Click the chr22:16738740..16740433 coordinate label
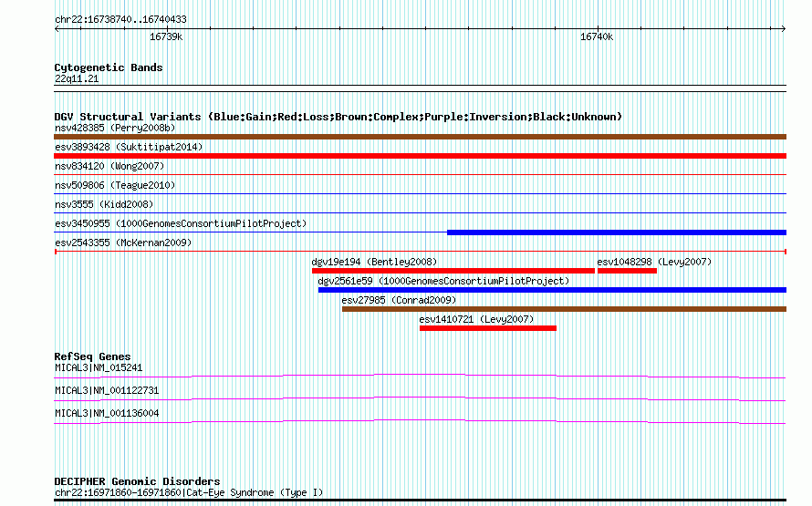This screenshot has width=812, height=506. pos(120,20)
